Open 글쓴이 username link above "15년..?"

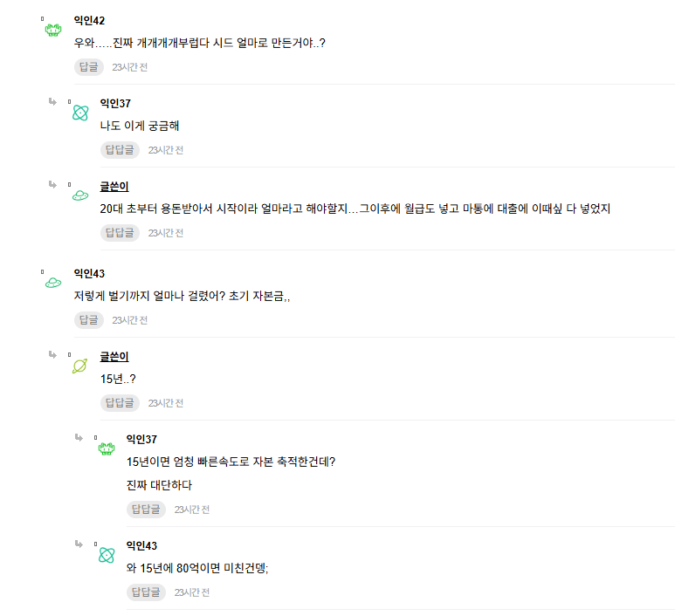click(114, 357)
